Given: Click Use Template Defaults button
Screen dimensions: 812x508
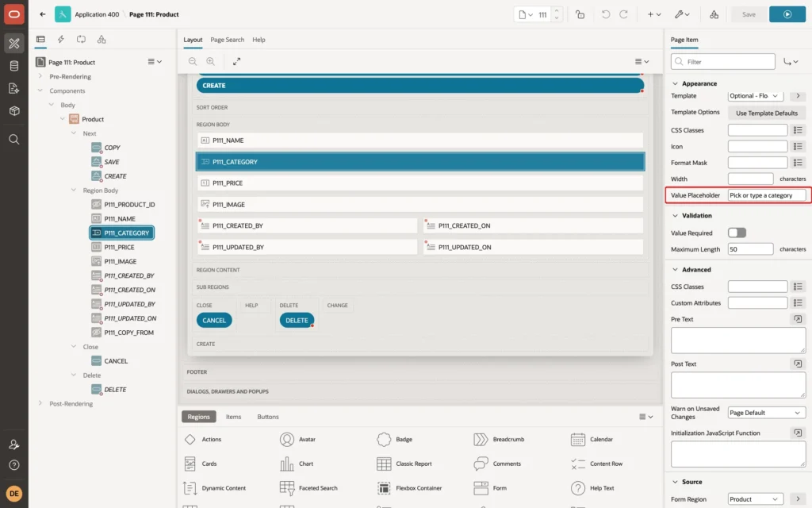Looking at the screenshot, I should (767, 113).
